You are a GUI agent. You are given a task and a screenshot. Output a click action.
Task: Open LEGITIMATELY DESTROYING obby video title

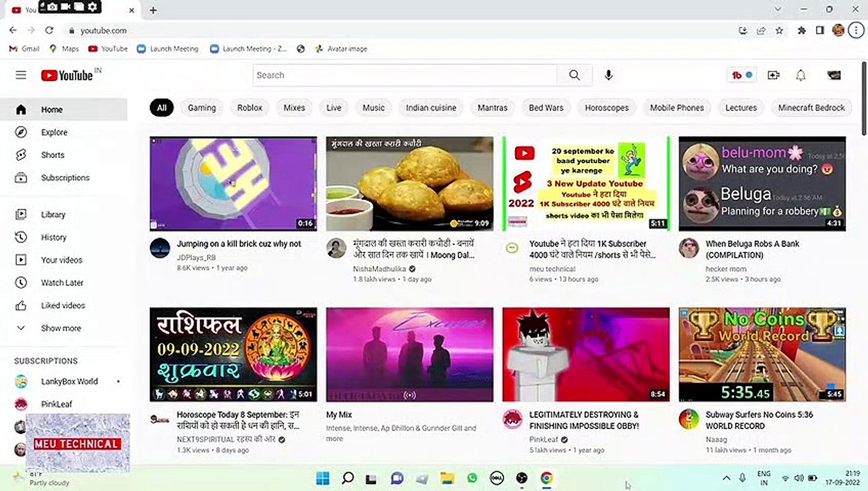[x=584, y=420]
